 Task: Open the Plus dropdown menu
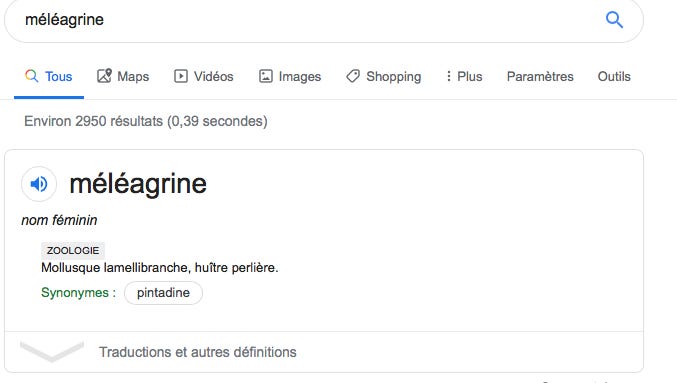[x=464, y=76]
